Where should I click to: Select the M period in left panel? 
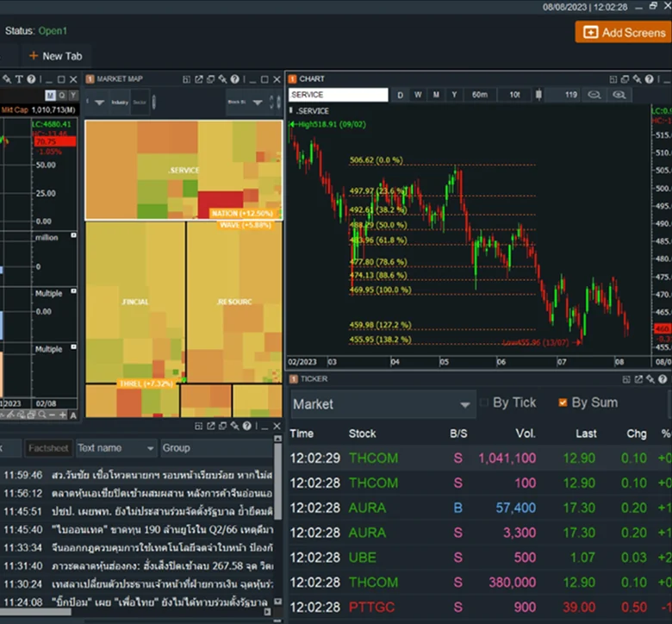tap(50, 95)
